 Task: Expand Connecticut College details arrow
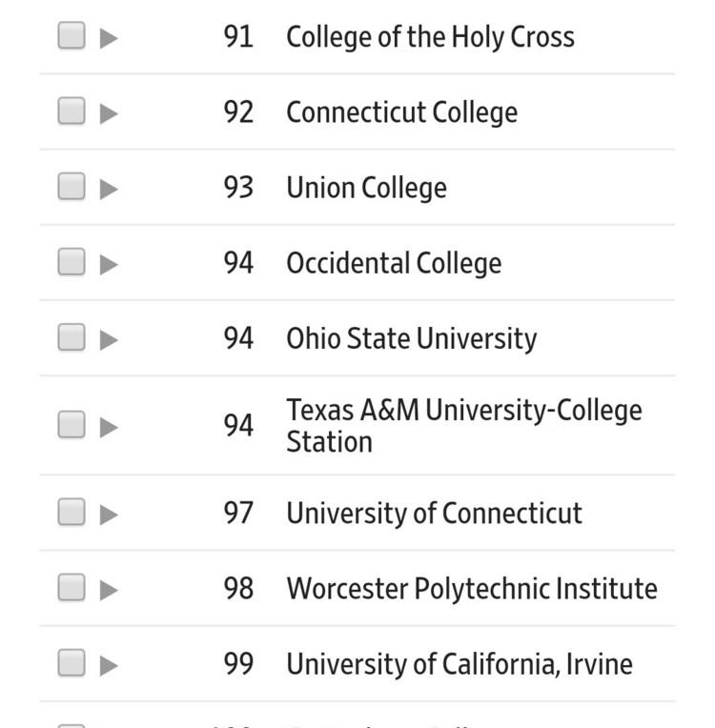point(109,113)
